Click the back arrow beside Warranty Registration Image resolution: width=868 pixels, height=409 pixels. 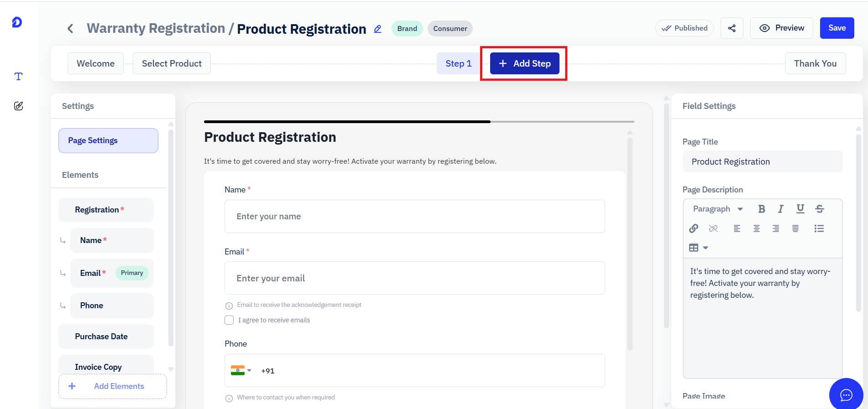pyautogui.click(x=70, y=29)
